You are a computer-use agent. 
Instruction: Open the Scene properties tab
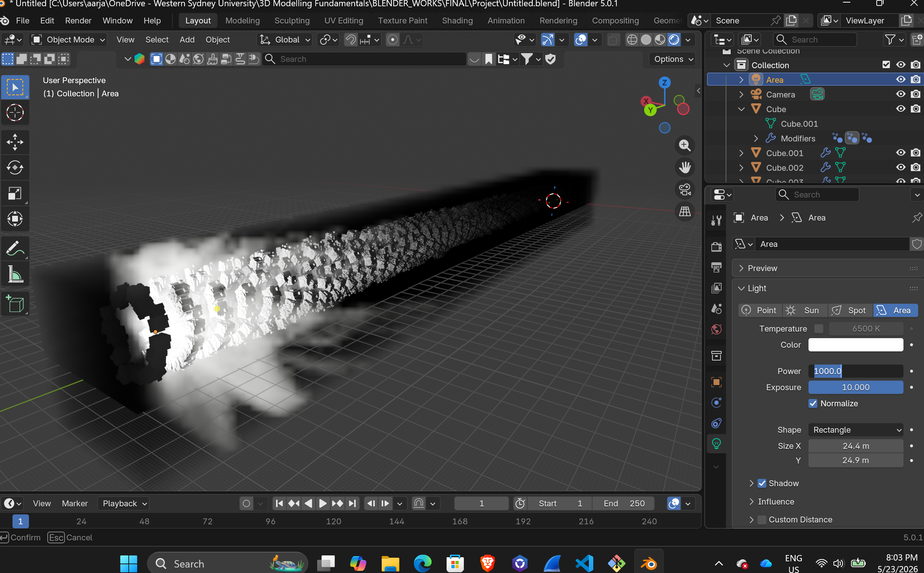[716, 308]
